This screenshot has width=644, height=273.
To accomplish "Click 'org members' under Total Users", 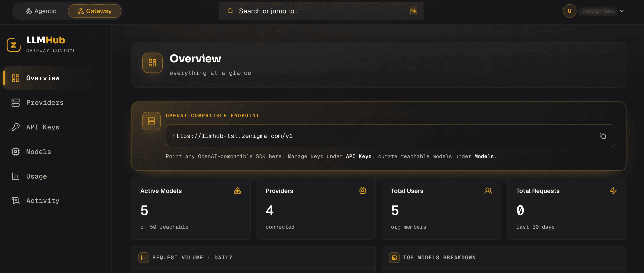I will pos(408,227).
